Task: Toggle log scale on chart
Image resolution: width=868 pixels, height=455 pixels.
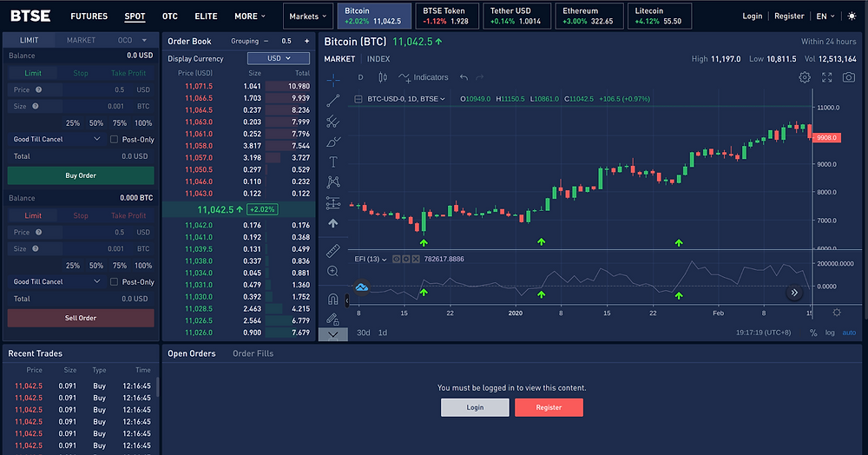Action: tap(830, 333)
